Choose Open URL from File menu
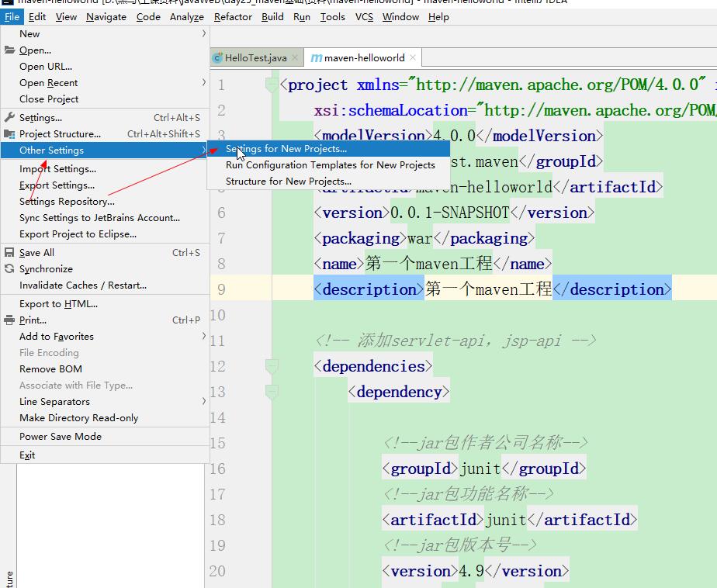The image size is (717, 588). point(105,66)
